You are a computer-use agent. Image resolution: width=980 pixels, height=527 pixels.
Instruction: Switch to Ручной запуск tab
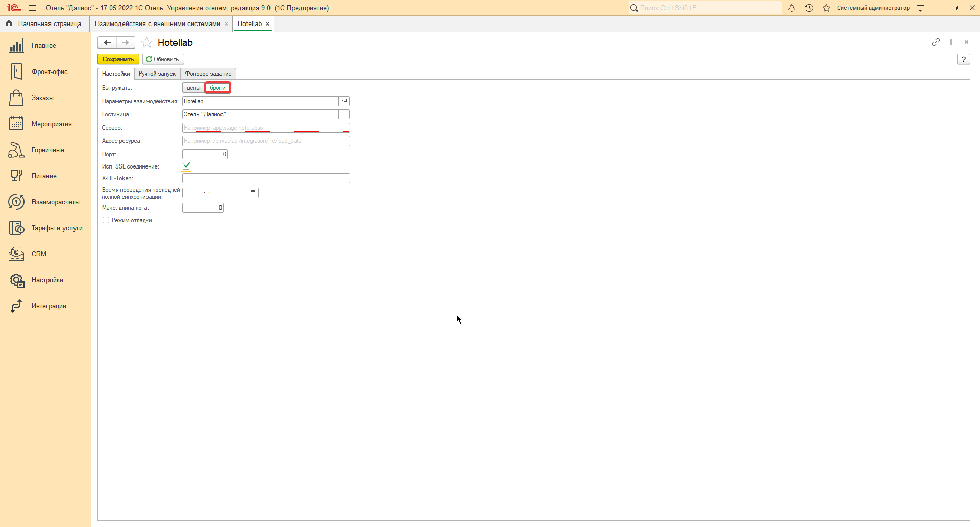click(x=157, y=74)
